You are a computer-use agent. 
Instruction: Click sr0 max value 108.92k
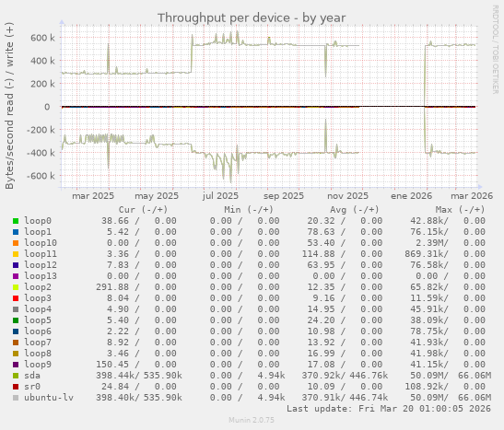pyautogui.click(x=424, y=387)
